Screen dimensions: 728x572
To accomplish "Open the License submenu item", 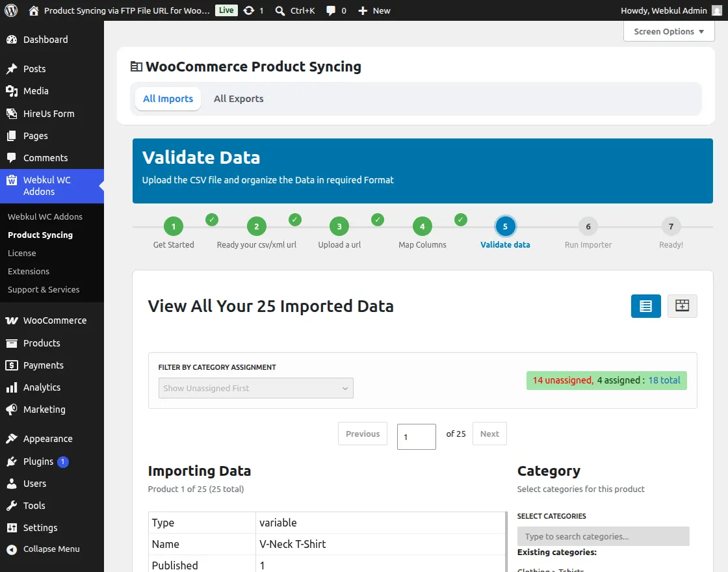I will tap(22, 253).
